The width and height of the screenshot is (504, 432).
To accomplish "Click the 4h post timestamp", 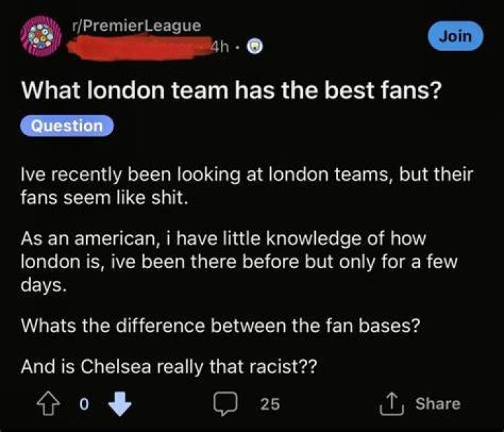I will [x=220, y=47].
